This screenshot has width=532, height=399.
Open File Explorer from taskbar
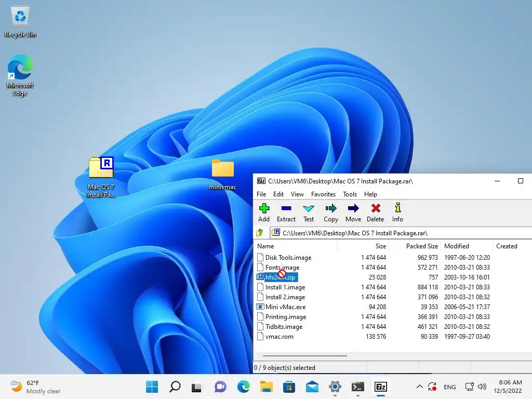pos(267,387)
